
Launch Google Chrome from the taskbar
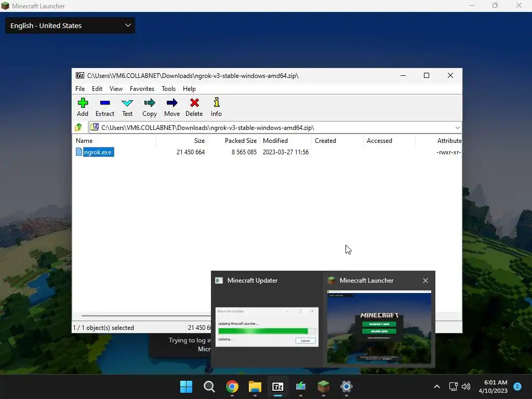pyautogui.click(x=232, y=387)
